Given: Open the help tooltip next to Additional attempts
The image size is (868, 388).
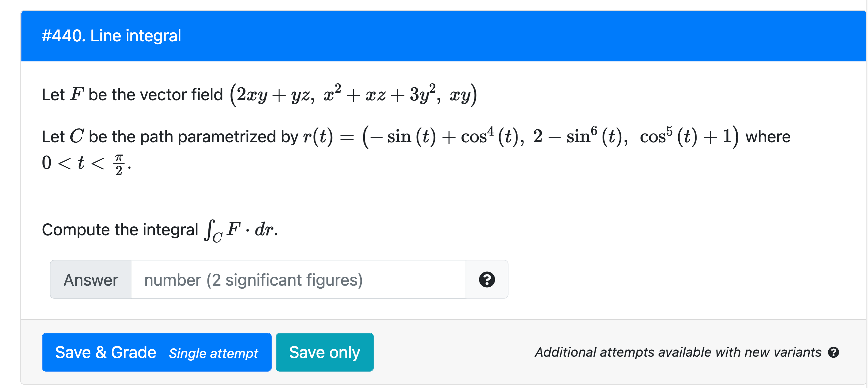Looking at the screenshot, I should coord(833,352).
